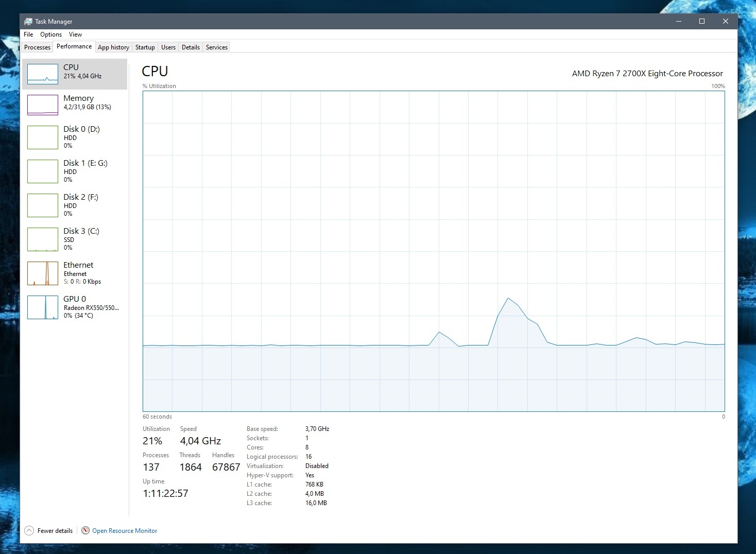756x554 pixels.
Task: Click the 60 seconds axis label
Action: (x=157, y=417)
